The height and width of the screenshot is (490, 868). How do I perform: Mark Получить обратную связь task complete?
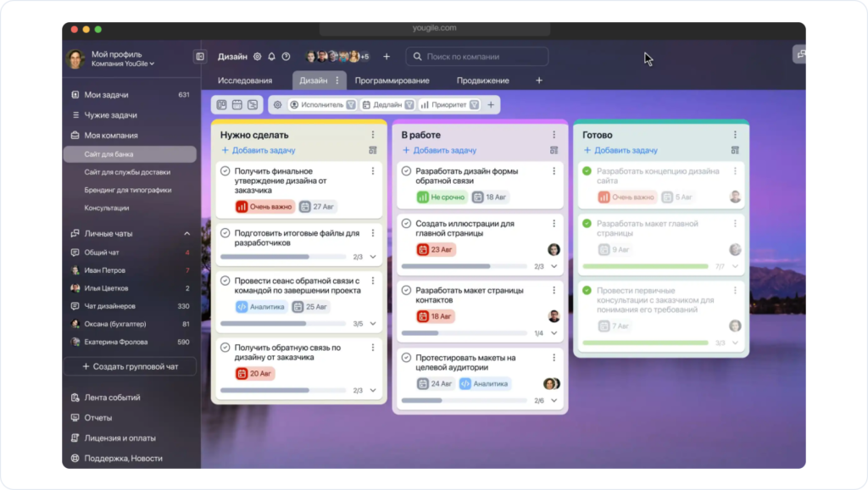coord(225,348)
